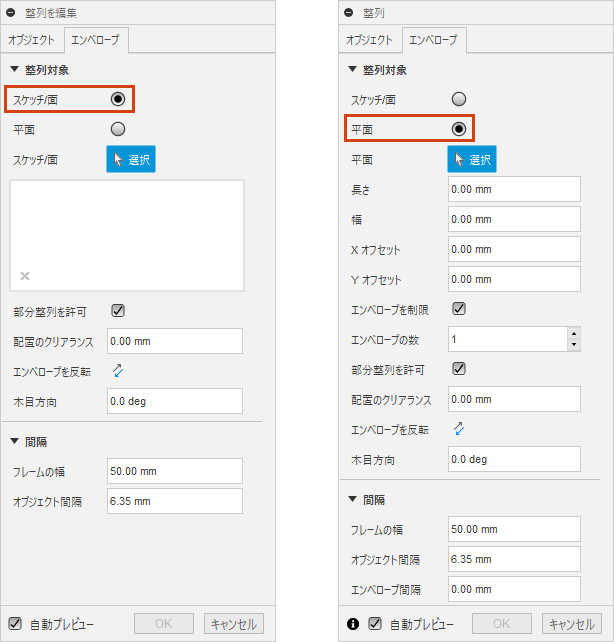Collapse 間隔 section in left dialog
614x642 pixels.
[15, 441]
